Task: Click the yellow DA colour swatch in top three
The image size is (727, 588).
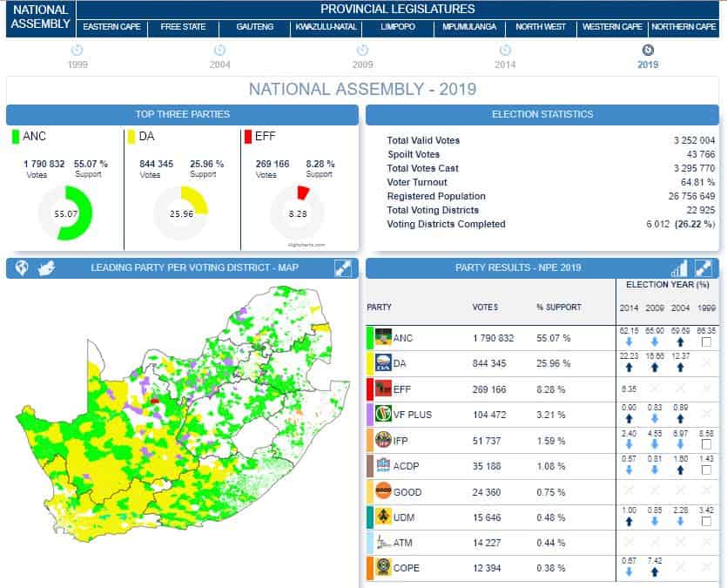Action: (x=131, y=137)
